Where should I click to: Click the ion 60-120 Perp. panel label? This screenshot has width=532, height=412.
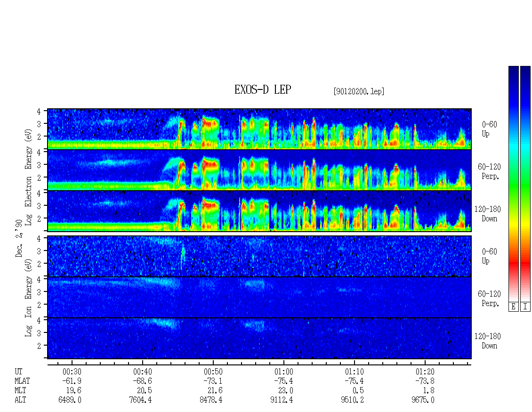tap(489, 299)
